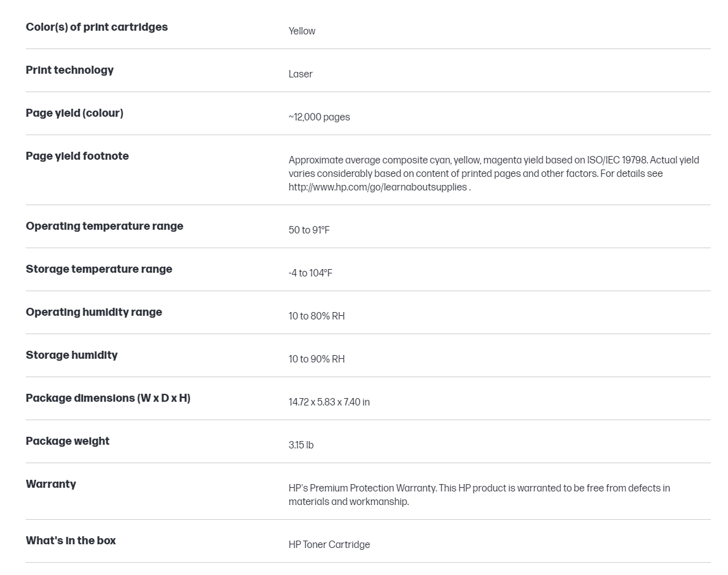728x575 pixels.
Task: Click the hp.com learnaboutsupplies URL
Action: [378, 187]
